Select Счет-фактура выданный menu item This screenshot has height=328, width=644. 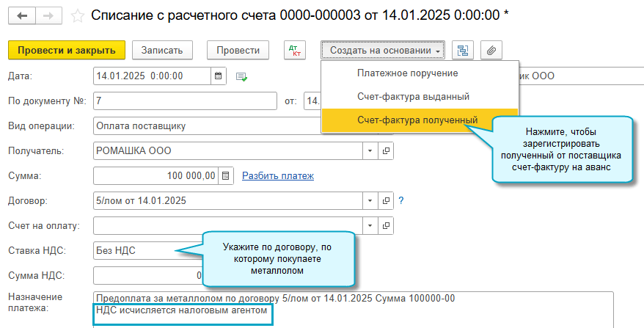(x=413, y=96)
